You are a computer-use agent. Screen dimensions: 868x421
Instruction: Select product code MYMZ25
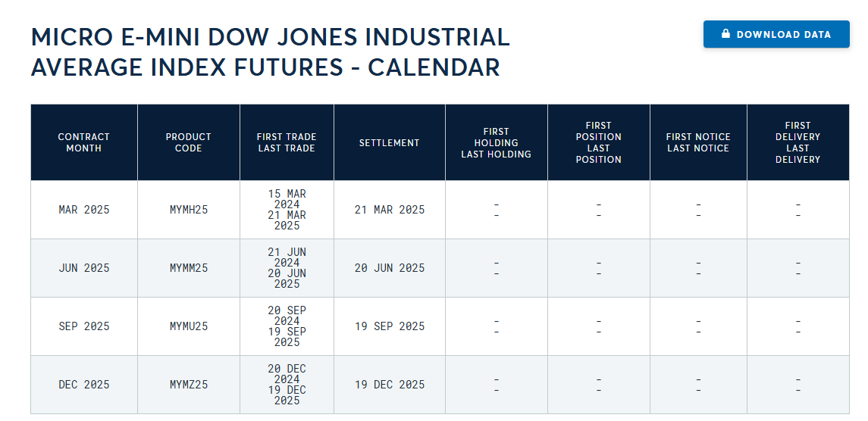click(189, 385)
